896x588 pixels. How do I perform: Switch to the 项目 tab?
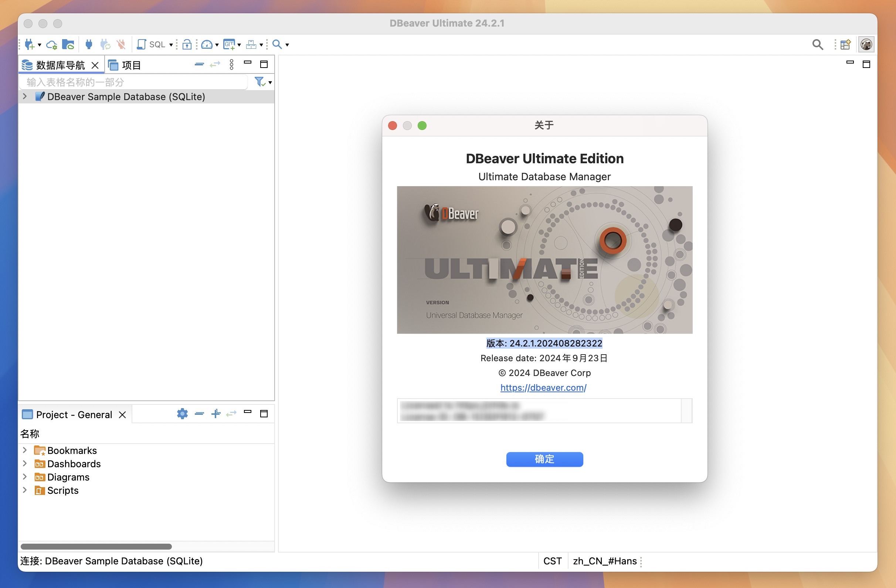coord(125,65)
